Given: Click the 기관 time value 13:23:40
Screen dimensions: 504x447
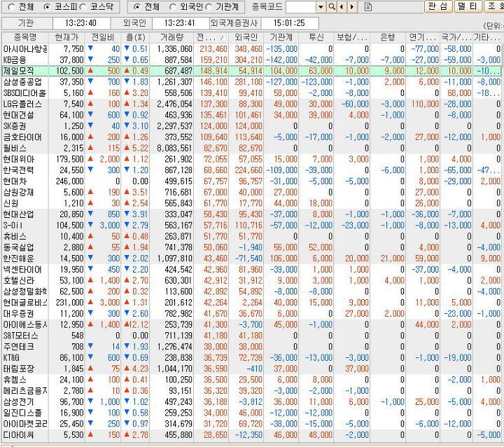Looking at the screenshot, I should [x=80, y=23].
